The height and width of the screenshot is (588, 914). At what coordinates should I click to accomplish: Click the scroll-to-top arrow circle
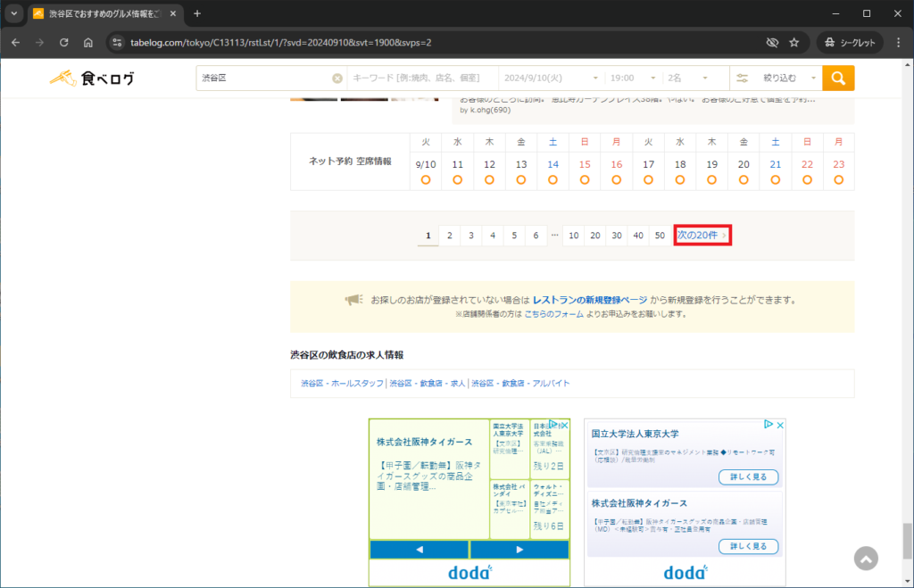point(865,558)
